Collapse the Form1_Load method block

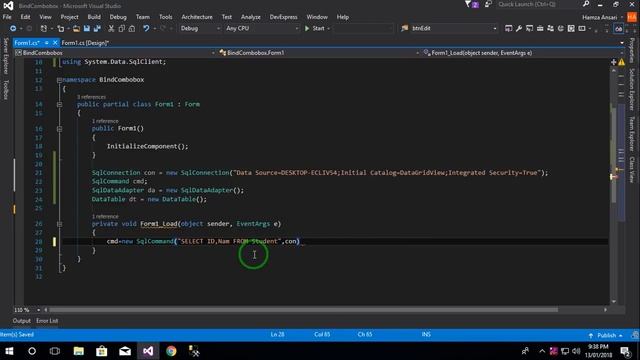[59, 224]
